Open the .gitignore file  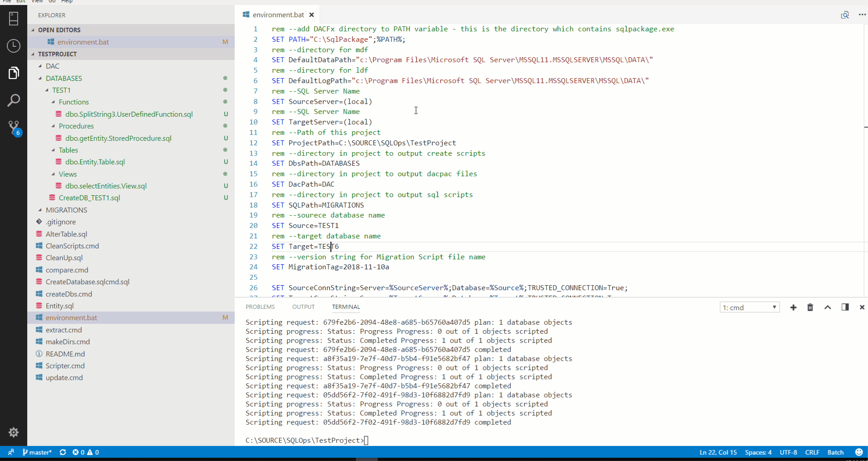pyautogui.click(x=131, y=222)
